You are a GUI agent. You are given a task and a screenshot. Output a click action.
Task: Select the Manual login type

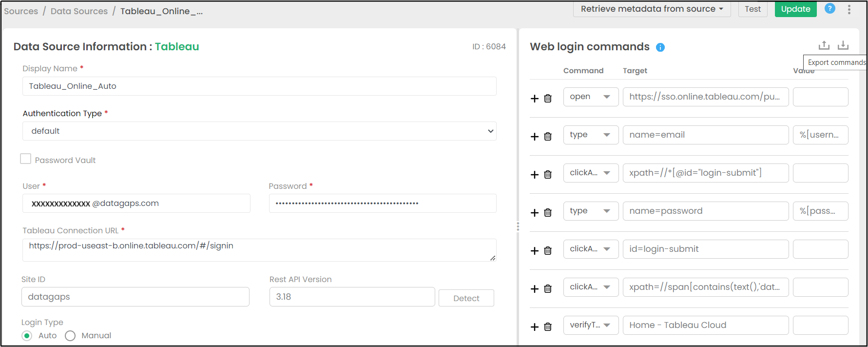70,336
